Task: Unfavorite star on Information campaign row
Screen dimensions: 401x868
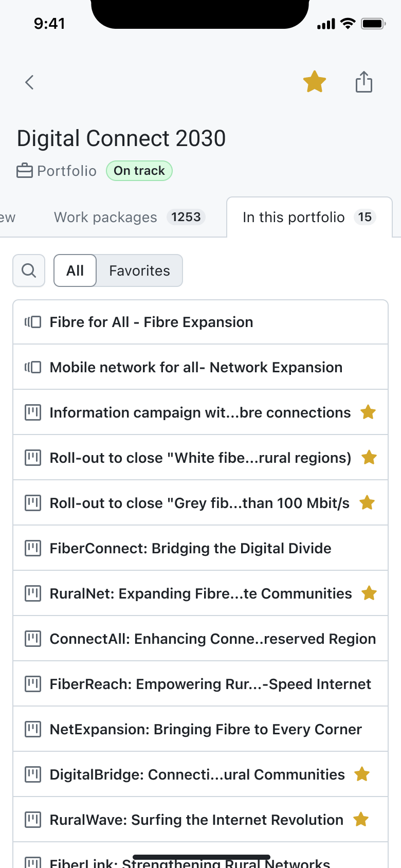Action: (x=368, y=412)
